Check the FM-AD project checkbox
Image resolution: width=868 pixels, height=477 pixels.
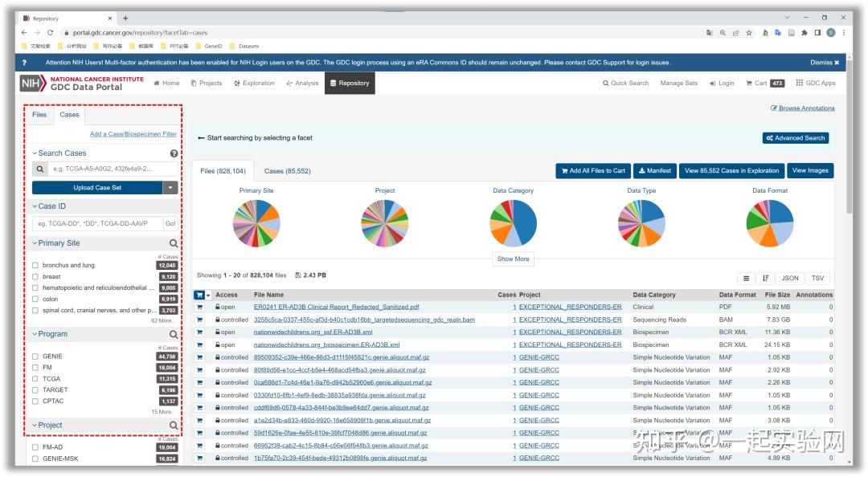tap(35, 447)
